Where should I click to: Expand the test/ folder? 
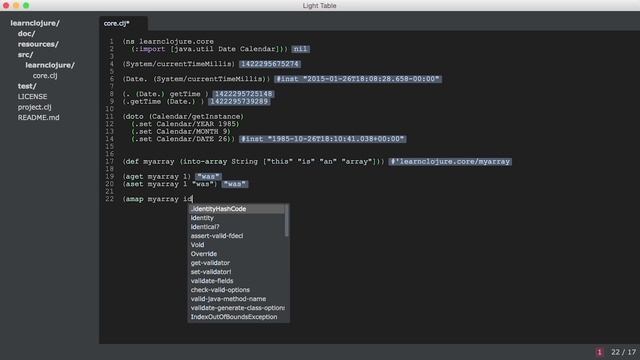coord(27,86)
